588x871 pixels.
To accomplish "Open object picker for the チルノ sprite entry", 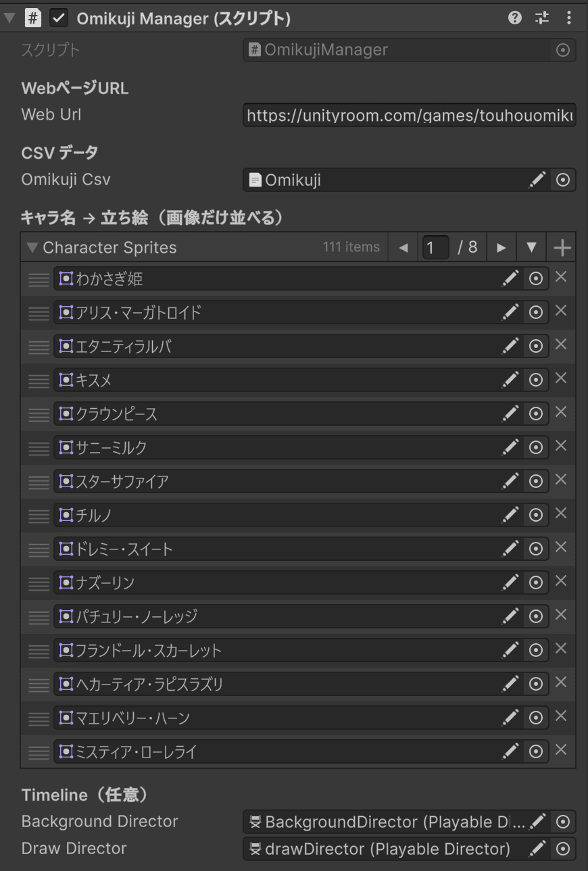I will coord(535,514).
